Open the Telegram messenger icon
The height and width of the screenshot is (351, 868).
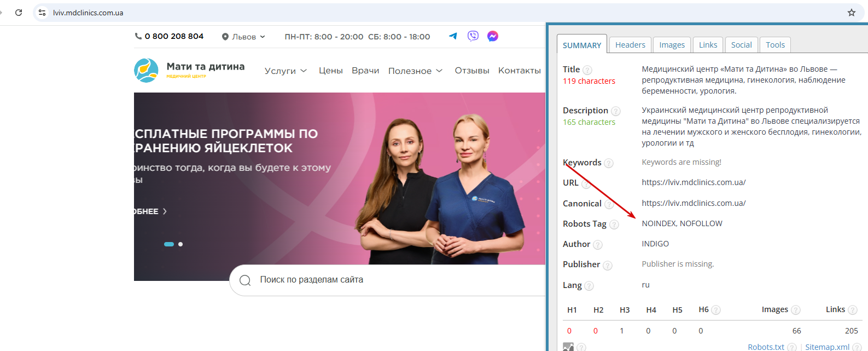coord(453,36)
